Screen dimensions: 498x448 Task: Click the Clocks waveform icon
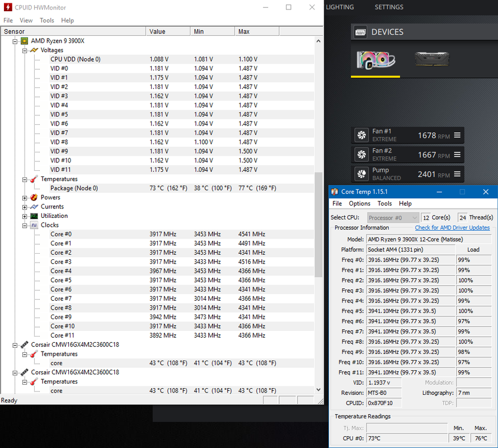point(34,225)
